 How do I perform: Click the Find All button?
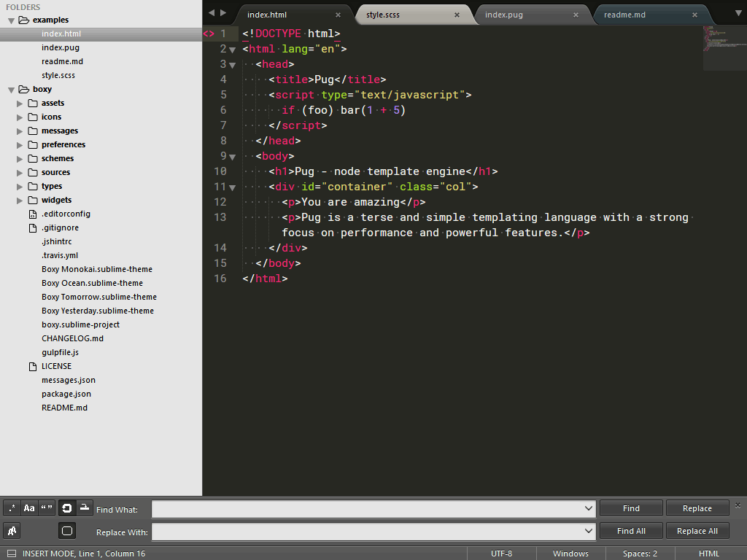631,531
